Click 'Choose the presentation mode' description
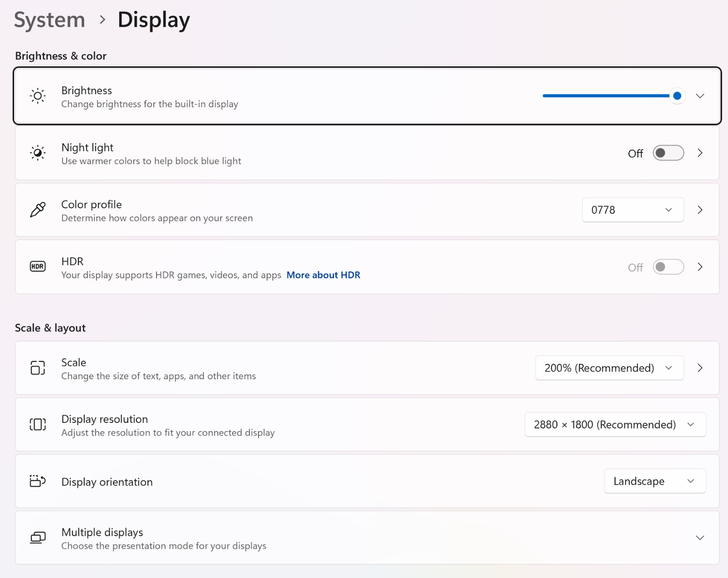The width and height of the screenshot is (728, 578). tap(164, 546)
